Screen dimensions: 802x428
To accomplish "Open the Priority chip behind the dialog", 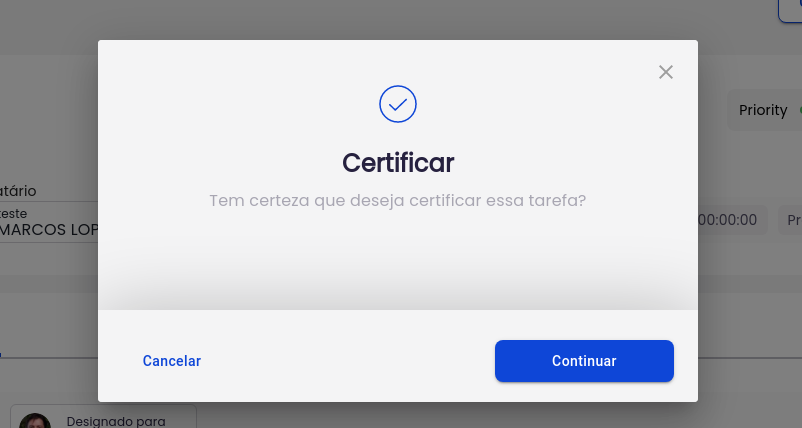I will point(764,110).
